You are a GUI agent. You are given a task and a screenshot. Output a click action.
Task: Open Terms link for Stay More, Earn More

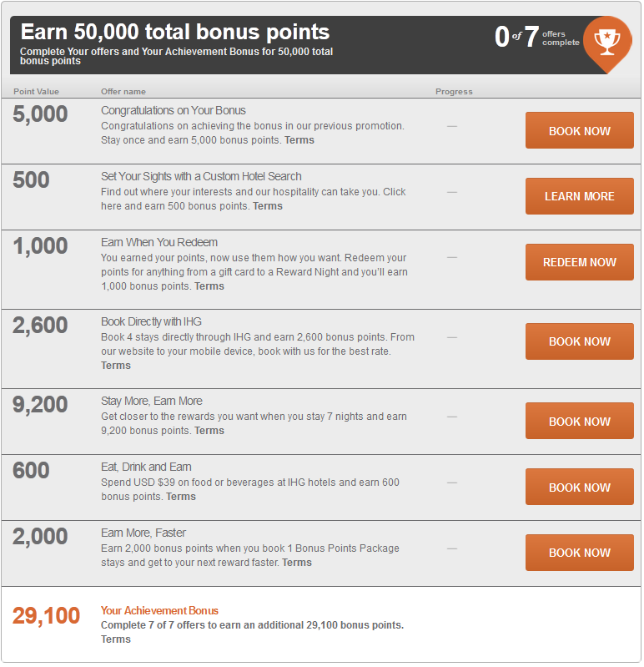[209, 431]
